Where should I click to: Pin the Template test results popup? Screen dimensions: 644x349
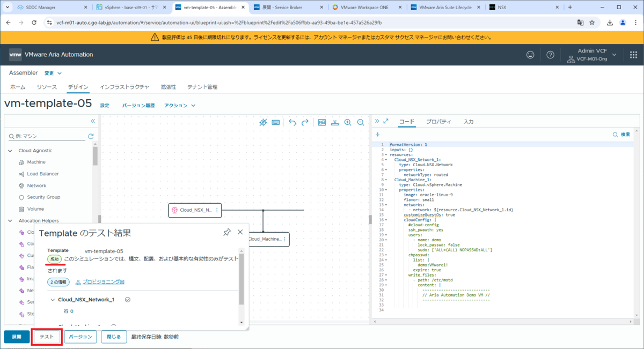(227, 232)
